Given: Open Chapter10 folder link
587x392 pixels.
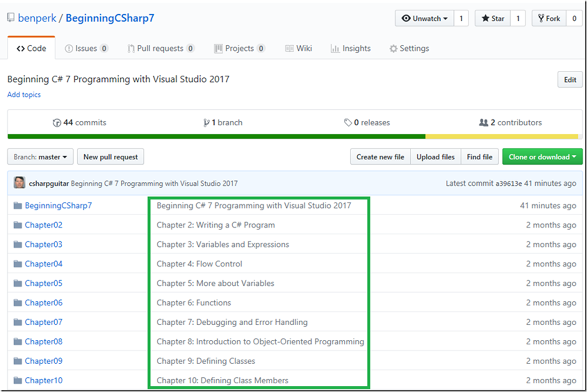Looking at the screenshot, I should pyautogui.click(x=43, y=380).
